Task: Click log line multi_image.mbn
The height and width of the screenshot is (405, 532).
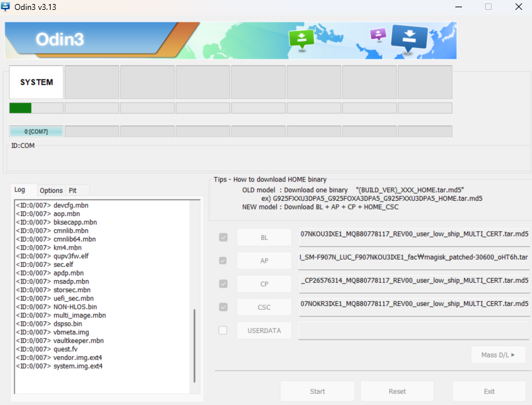Action: (x=61, y=315)
